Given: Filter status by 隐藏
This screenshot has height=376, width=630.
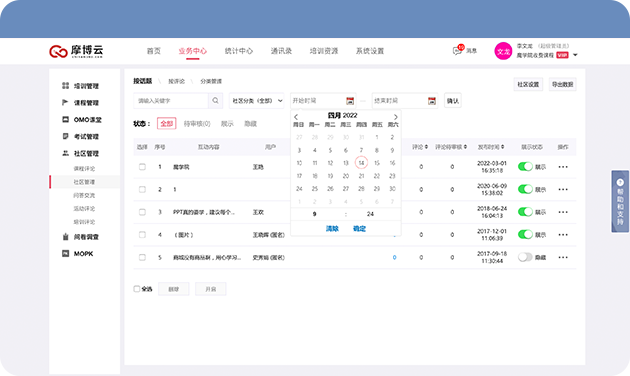Looking at the screenshot, I should [250, 124].
